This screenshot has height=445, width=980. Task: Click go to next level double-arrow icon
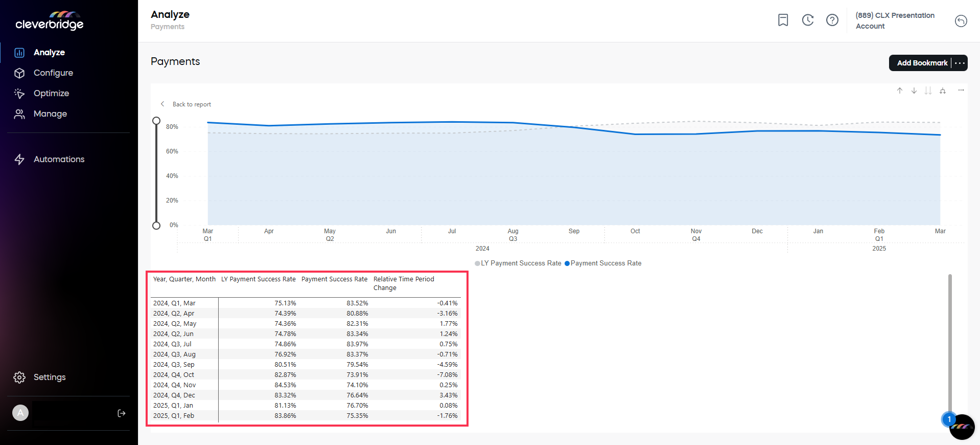(x=928, y=91)
